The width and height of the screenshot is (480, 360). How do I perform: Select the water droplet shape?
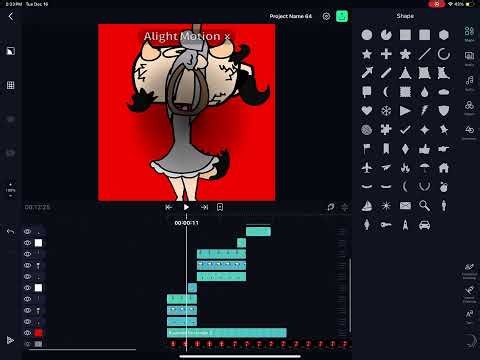[x=424, y=92]
